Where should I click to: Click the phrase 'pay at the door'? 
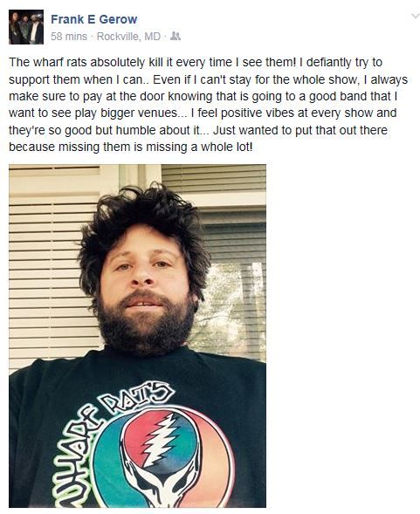pyautogui.click(x=119, y=97)
